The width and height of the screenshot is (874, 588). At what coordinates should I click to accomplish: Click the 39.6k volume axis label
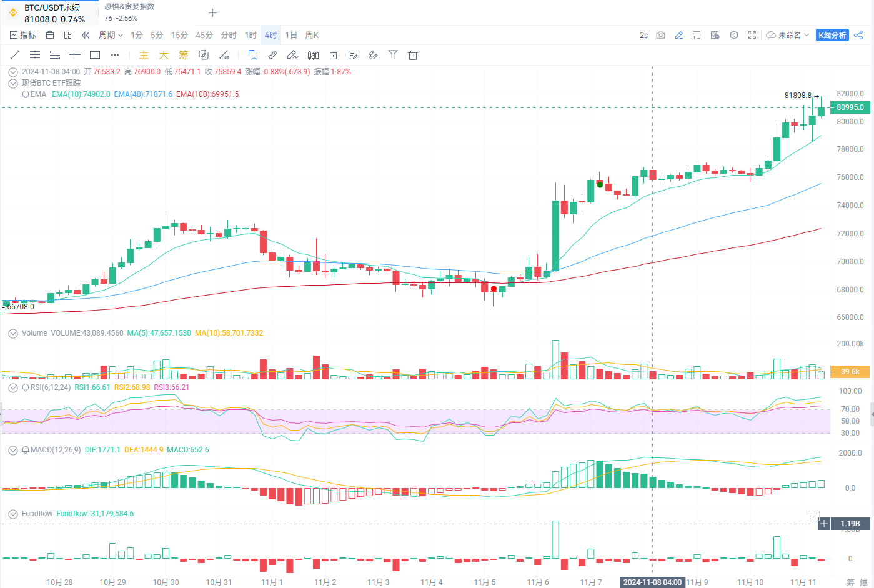click(850, 371)
